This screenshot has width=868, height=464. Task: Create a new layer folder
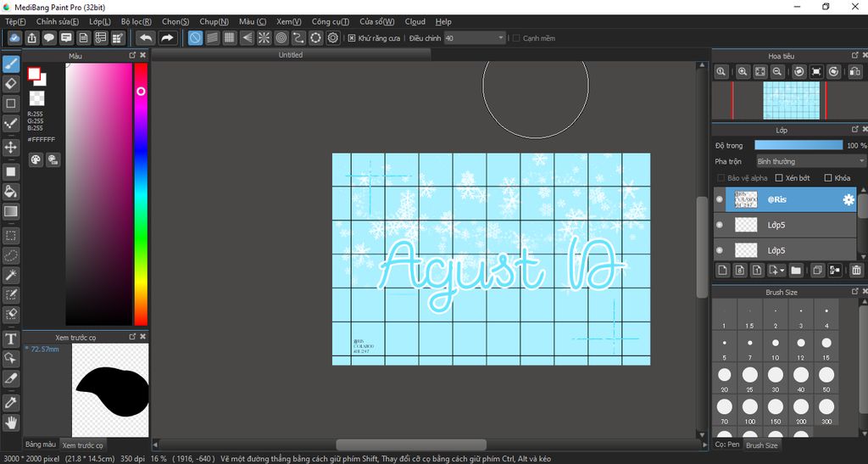point(796,271)
